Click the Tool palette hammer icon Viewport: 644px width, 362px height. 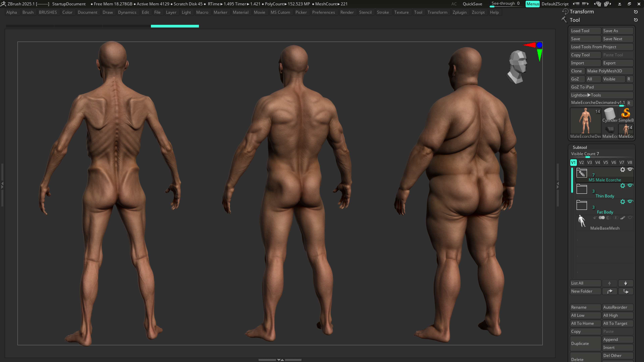564,20
